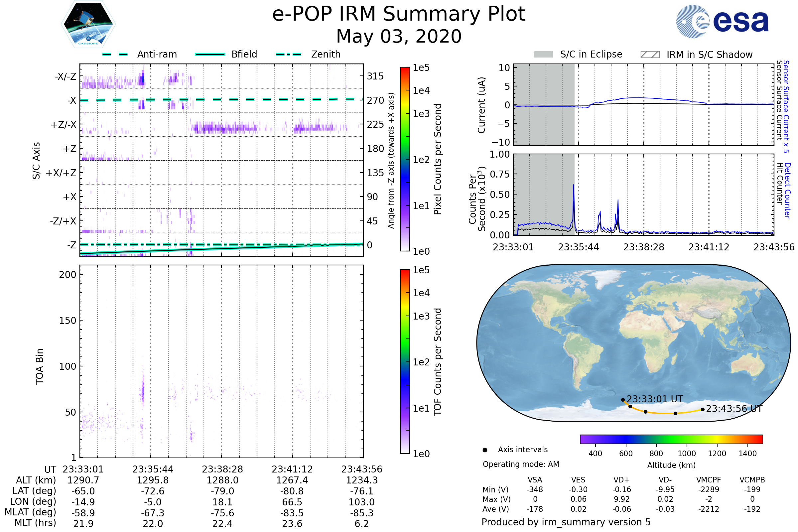Viewport: 798px width, 532px height.
Task: Click the Zenith dash-dot legend line
Action: click(289, 54)
